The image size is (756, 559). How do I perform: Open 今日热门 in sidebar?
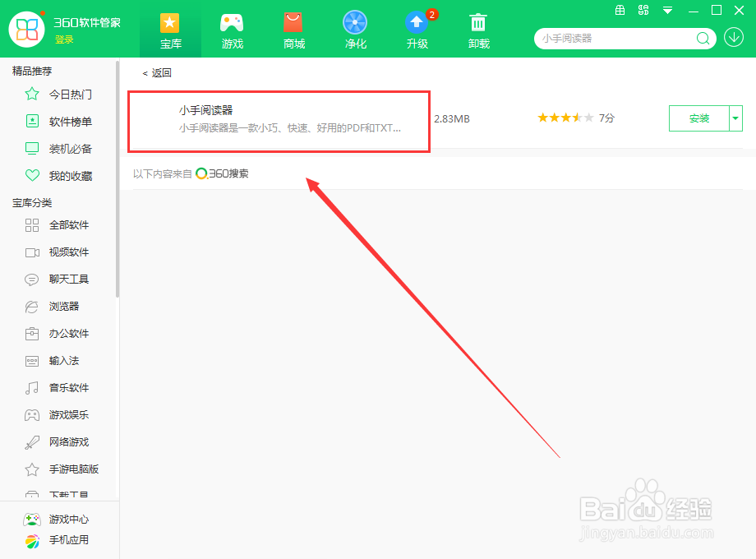pos(71,95)
